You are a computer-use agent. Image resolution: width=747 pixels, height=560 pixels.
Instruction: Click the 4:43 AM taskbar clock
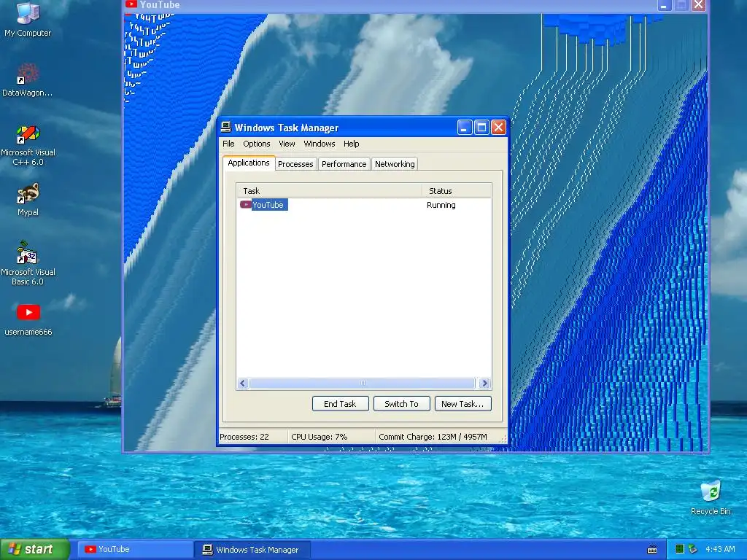pyautogui.click(x=720, y=549)
